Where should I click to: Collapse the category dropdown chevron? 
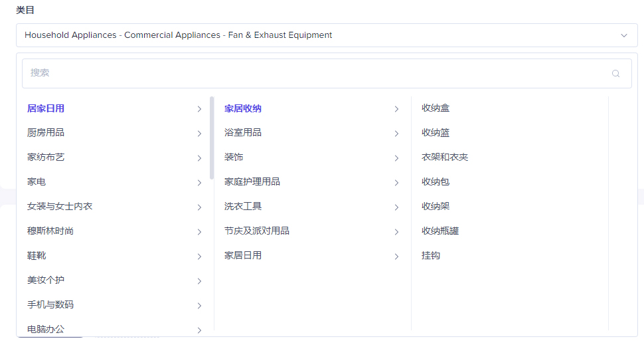[x=623, y=35]
